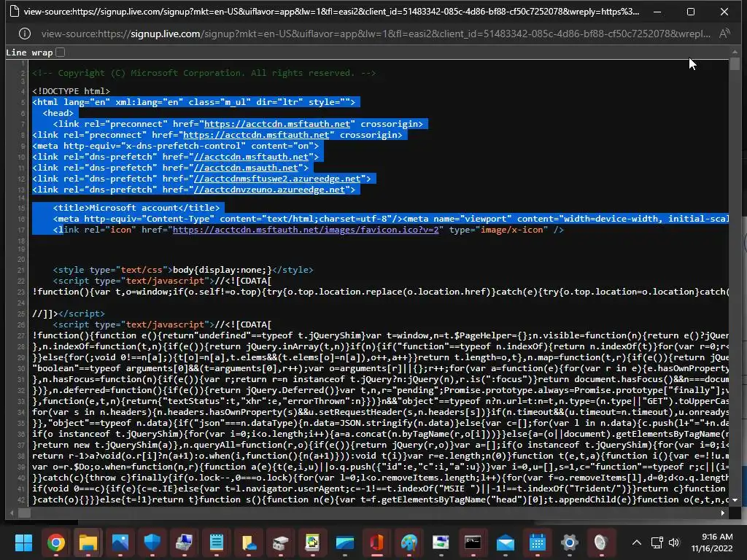Open the favicon.ico?v=2 link

306,230
